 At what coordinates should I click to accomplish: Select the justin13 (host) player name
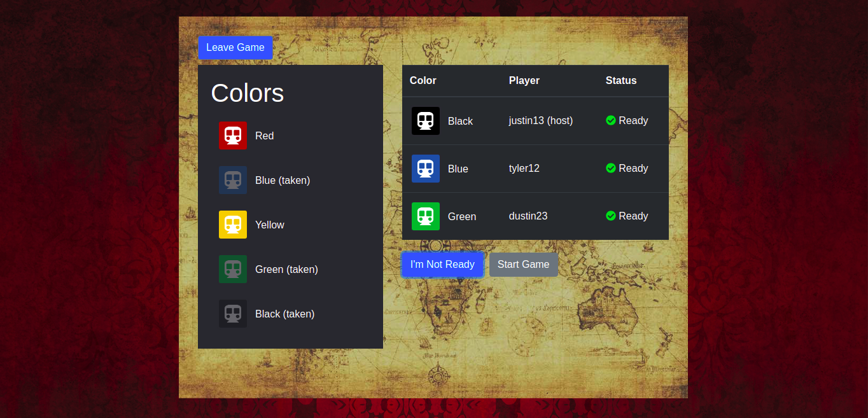pos(540,120)
